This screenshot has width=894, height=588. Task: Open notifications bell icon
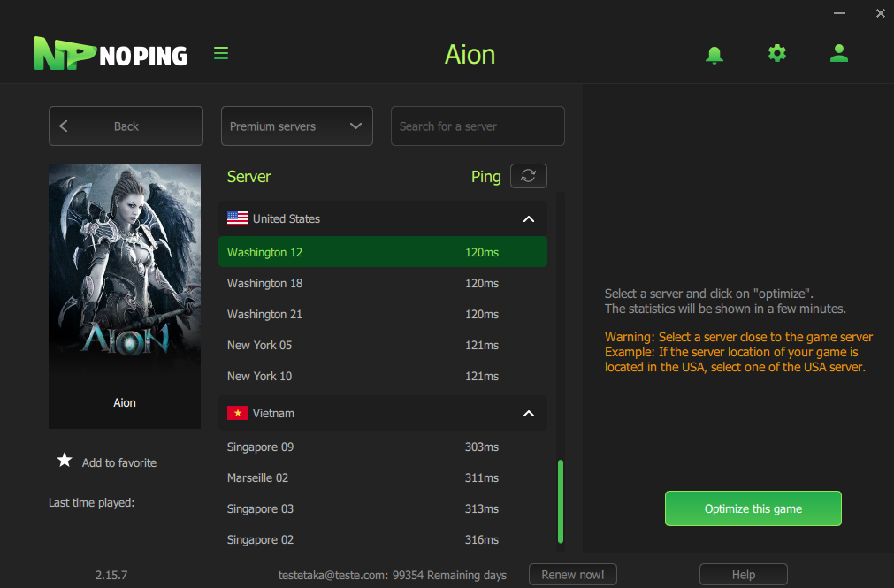[714, 55]
